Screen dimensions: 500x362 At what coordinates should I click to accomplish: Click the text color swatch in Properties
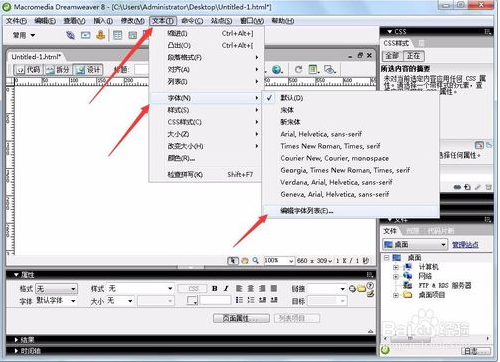(x=192, y=301)
